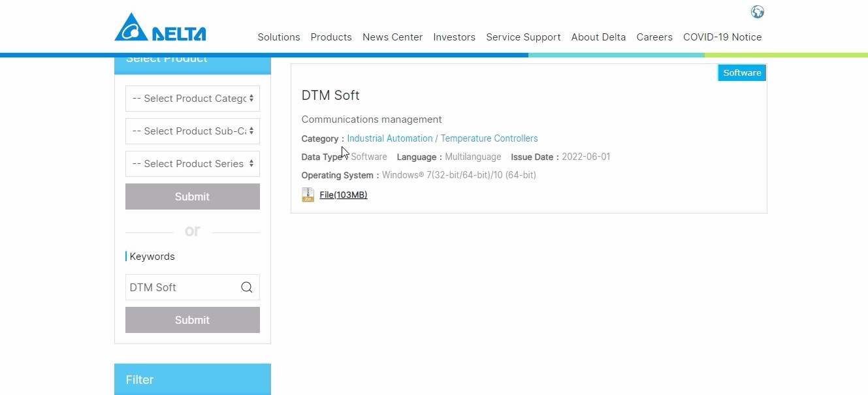Image resolution: width=868 pixels, height=395 pixels.
Task: Click the search magnifier icon
Action: tap(246, 287)
